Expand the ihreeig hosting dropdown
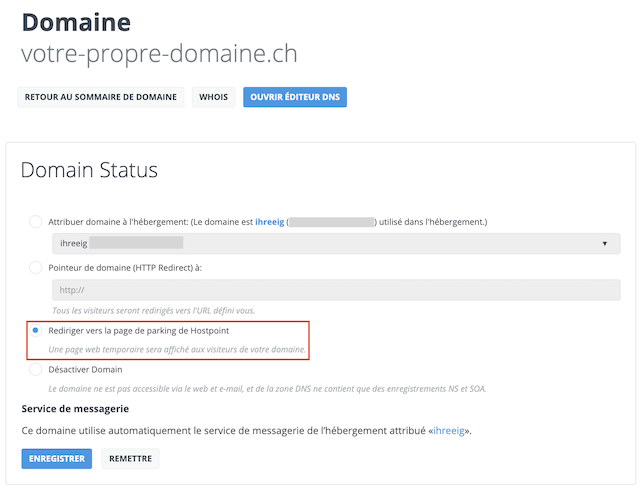The width and height of the screenshot is (640, 490). (x=336, y=243)
